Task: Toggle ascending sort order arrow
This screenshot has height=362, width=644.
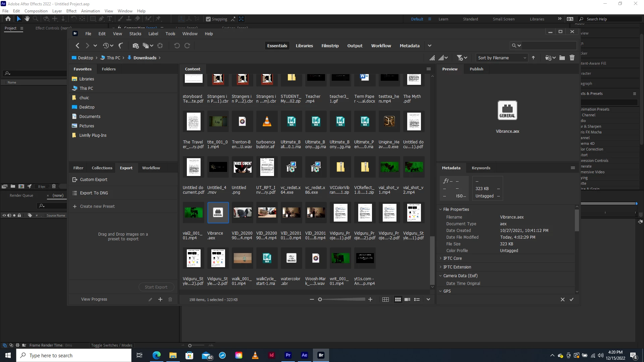Action: [x=533, y=58]
